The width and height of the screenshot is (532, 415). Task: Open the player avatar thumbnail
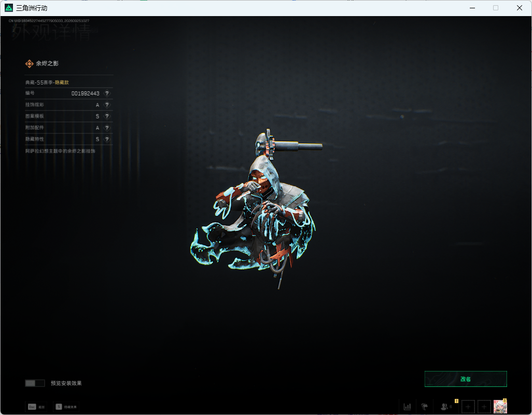[x=500, y=407]
